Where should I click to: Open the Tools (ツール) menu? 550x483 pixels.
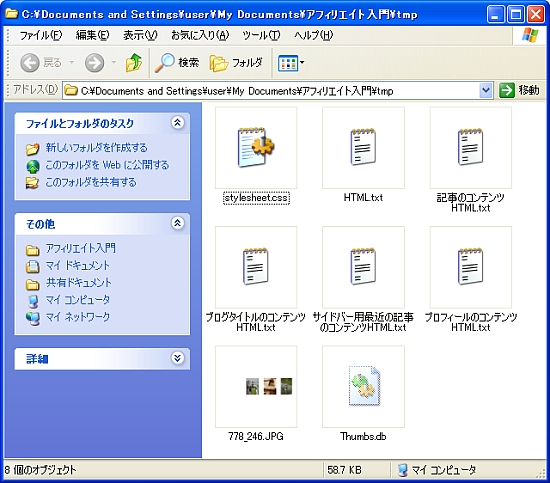click(x=261, y=35)
